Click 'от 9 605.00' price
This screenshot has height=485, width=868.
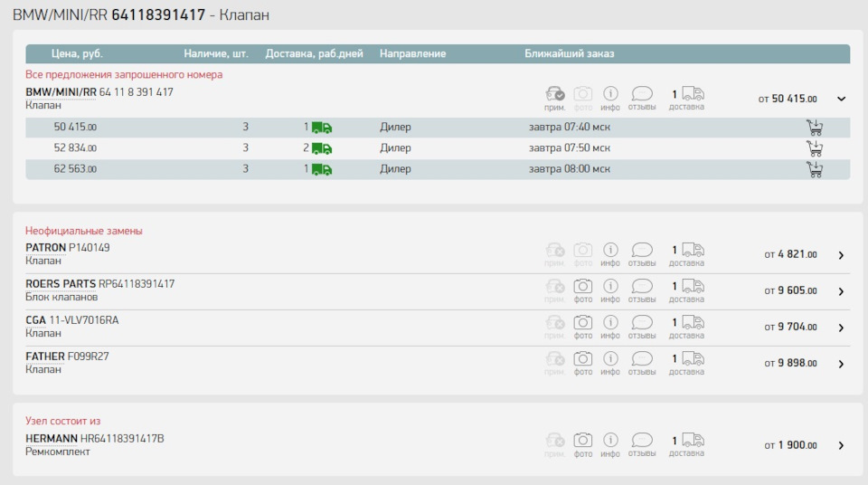point(790,291)
